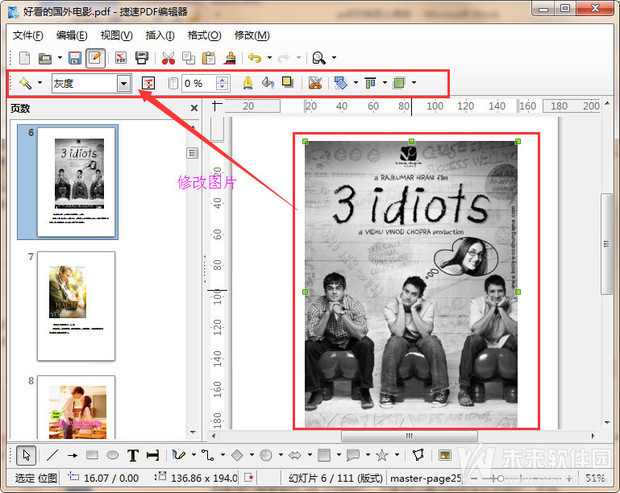Click the New document icon
This screenshot has height=493, width=620.
tap(25, 58)
